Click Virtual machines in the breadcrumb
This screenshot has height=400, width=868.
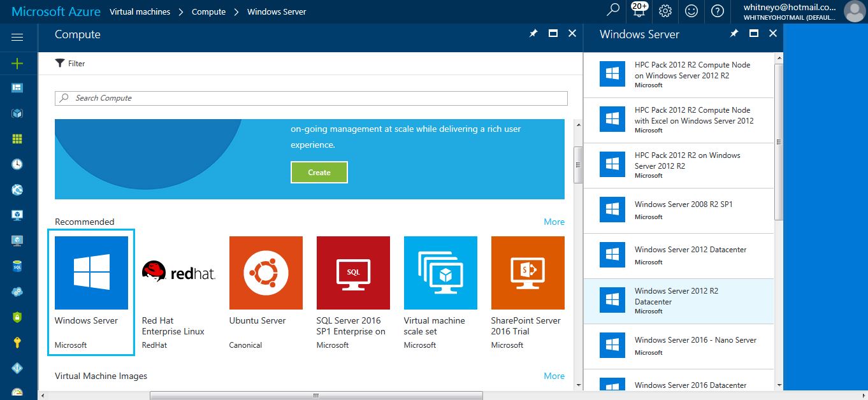(x=140, y=11)
